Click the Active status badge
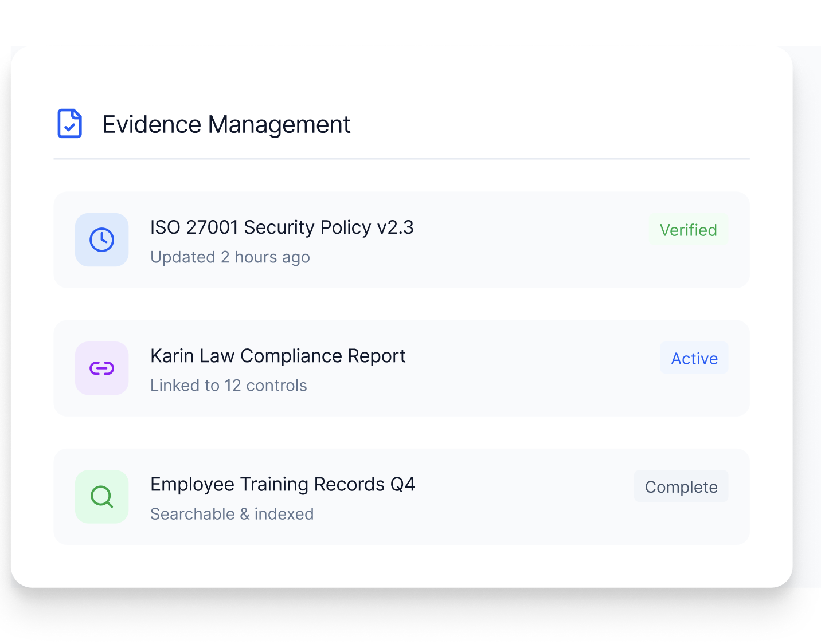Screen dimensions: 821x644 pyautogui.click(x=694, y=358)
